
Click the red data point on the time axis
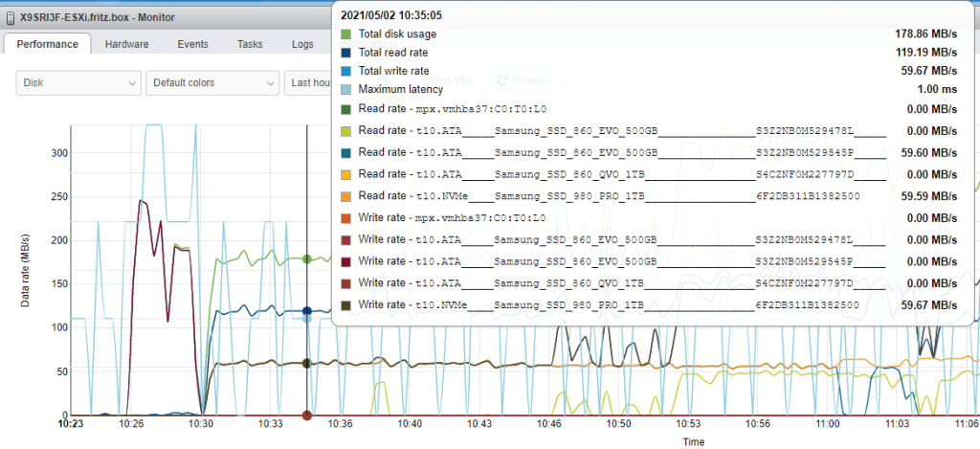coord(307,415)
